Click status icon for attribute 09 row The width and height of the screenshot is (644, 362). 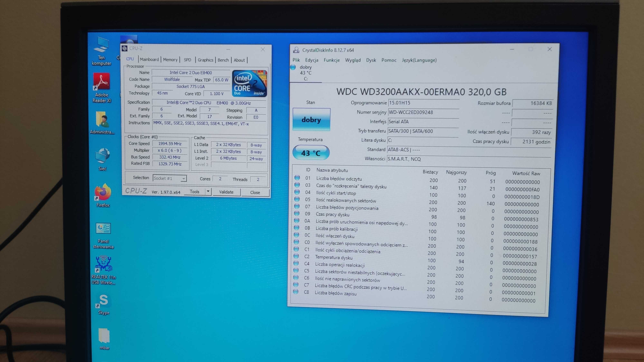pyautogui.click(x=297, y=213)
